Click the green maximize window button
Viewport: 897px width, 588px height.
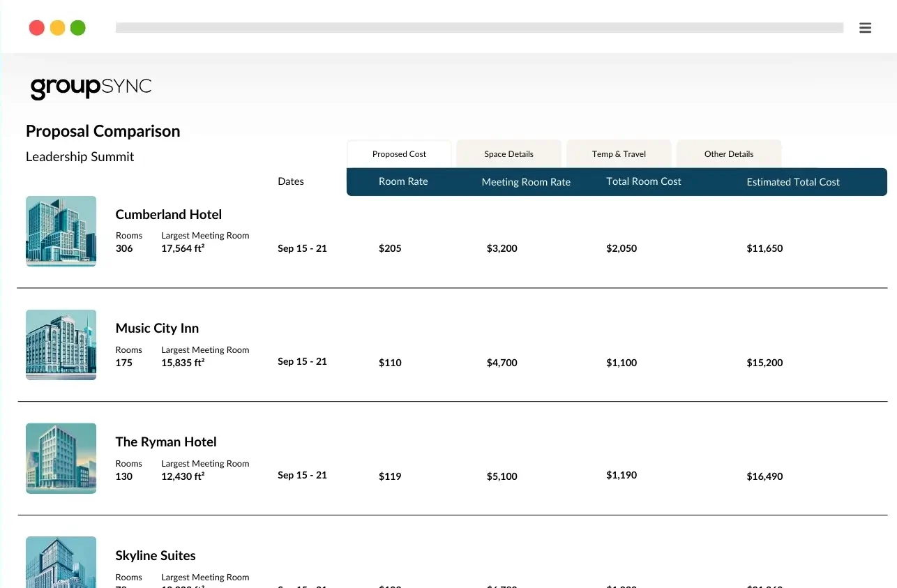point(78,28)
